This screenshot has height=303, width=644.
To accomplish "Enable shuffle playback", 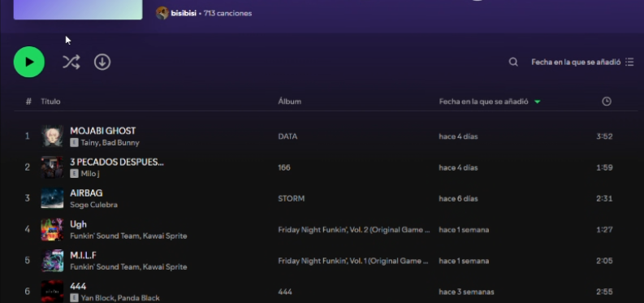I will [x=71, y=62].
